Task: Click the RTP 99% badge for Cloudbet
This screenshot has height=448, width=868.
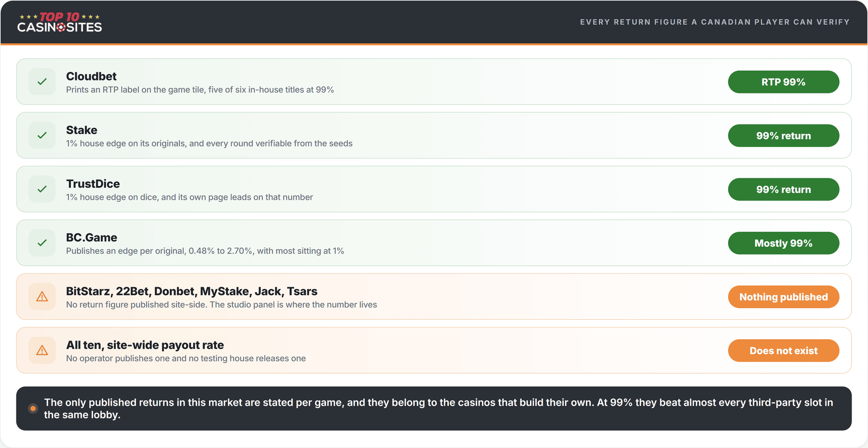Action: [784, 82]
